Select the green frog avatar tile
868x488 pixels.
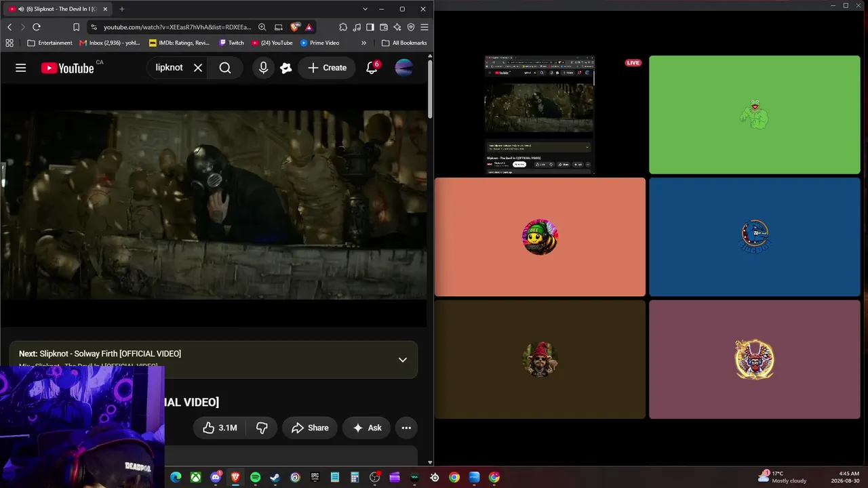point(755,115)
